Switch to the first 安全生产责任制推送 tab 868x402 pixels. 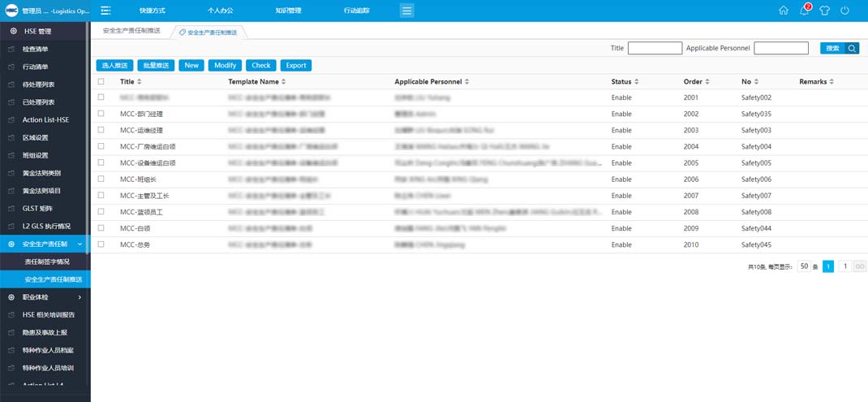(131, 31)
